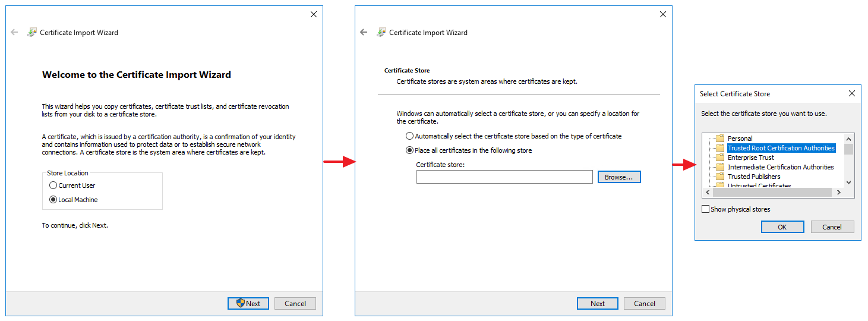This screenshot has height=321, width=868.
Task: Click certificate icon in Welcome wizard title
Action: click(32, 33)
